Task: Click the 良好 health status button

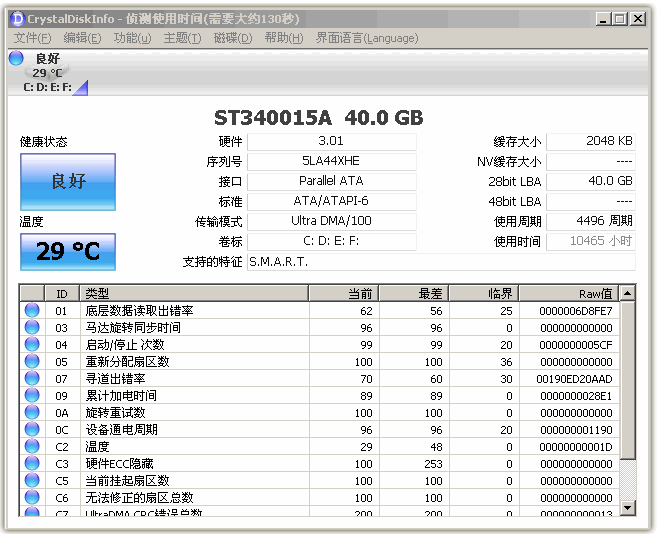Action: [68, 182]
